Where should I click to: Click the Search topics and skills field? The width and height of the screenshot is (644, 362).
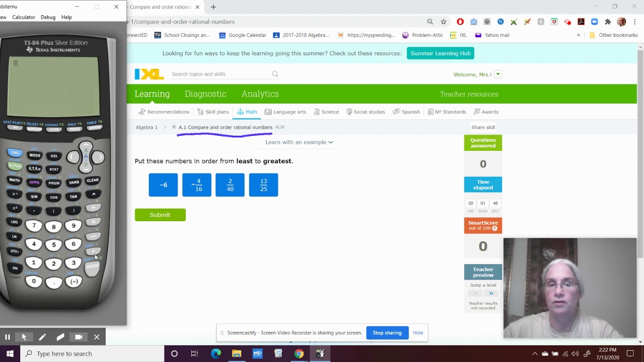[220, 74]
